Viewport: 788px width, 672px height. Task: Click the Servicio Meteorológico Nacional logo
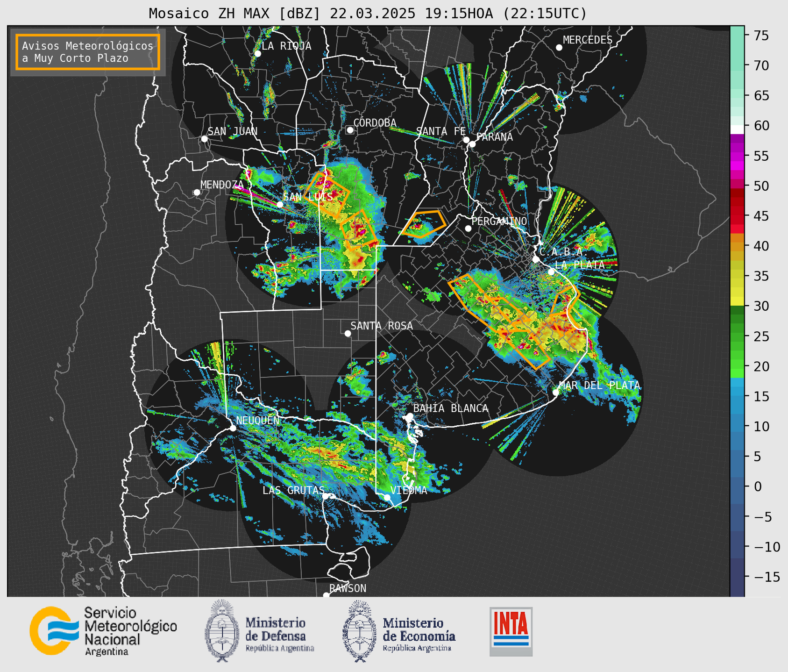(x=103, y=631)
